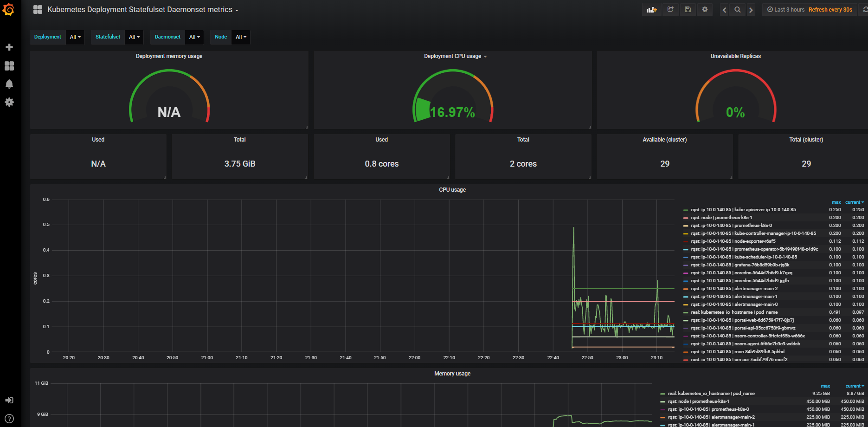
Task: Click the Share dashboard icon
Action: pyautogui.click(x=670, y=10)
